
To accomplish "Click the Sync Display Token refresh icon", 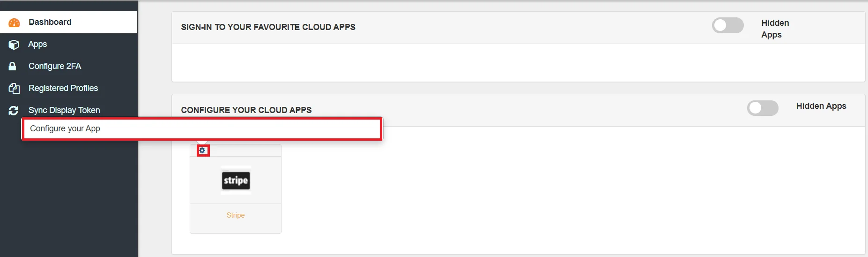I will click(14, 110).
